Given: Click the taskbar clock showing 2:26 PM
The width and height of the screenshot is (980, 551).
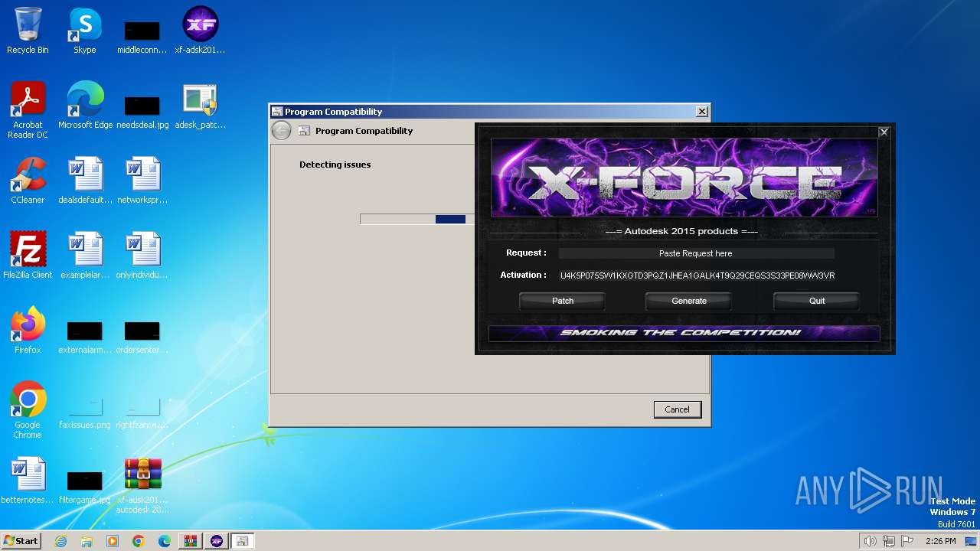Looking at the screenshot, I should click(x=940, y=541).
